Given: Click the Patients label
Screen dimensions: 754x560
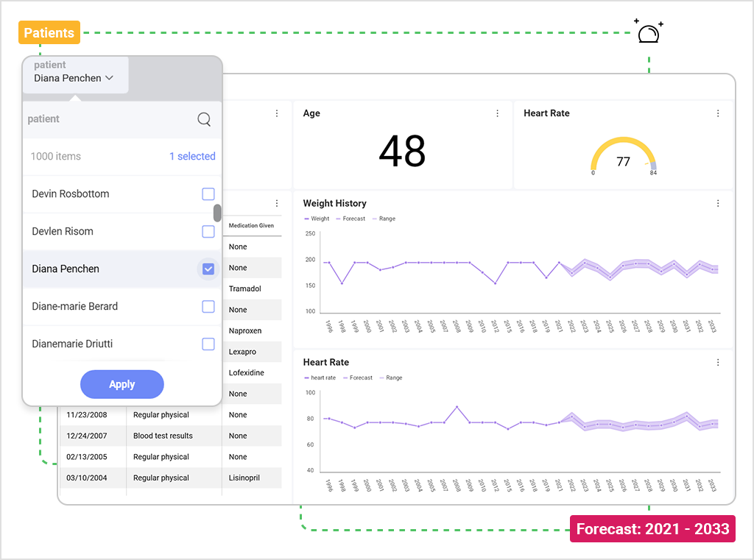Looking at the screenshot, I should point(49,32).
